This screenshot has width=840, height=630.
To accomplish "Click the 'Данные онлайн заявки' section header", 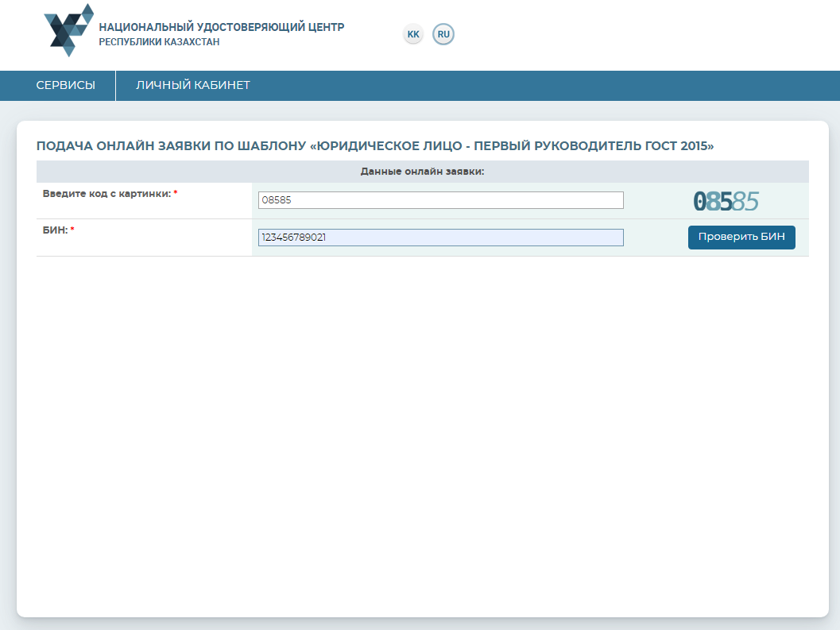I will click(x=422, y=172).
